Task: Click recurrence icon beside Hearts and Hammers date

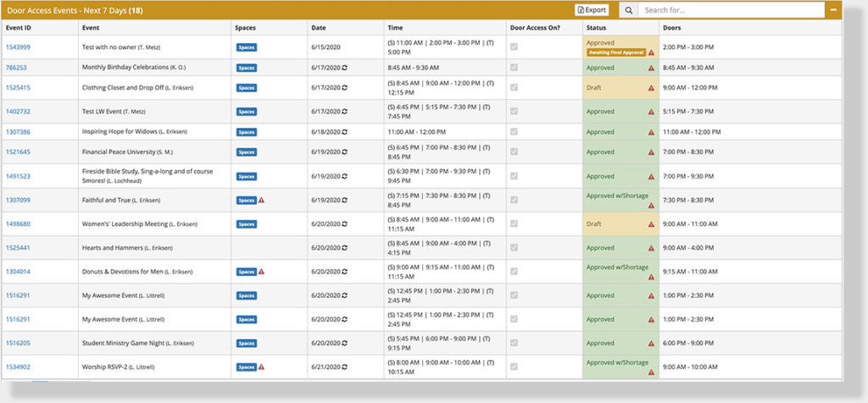Action: [345, 248]
